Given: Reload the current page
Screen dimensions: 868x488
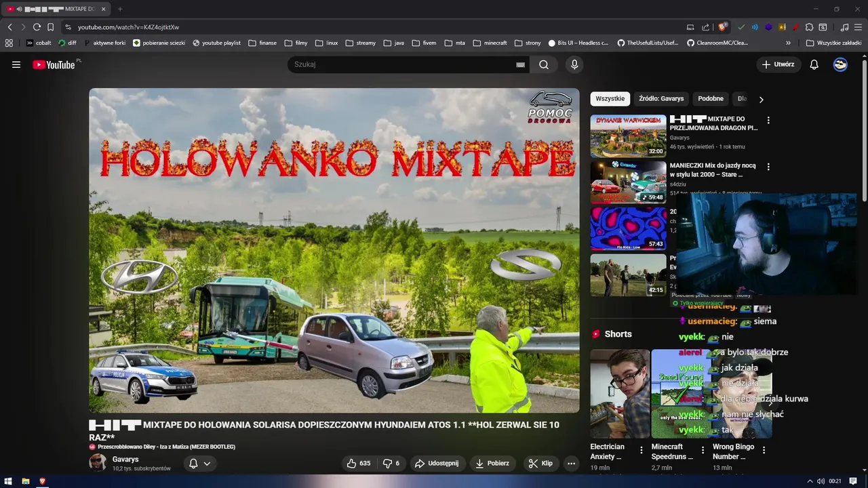Looking at the screenshot, I should (37, 27).
